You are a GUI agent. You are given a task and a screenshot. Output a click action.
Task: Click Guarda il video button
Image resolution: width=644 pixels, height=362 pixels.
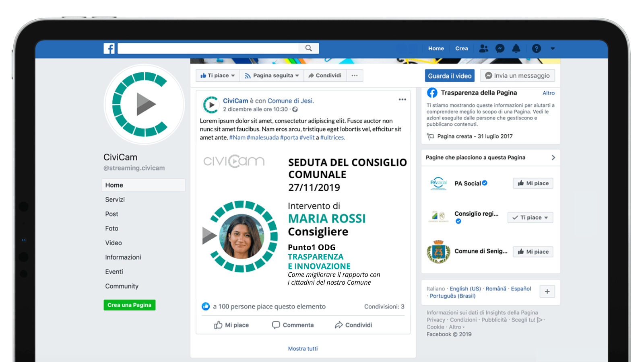tap(450, 76)
